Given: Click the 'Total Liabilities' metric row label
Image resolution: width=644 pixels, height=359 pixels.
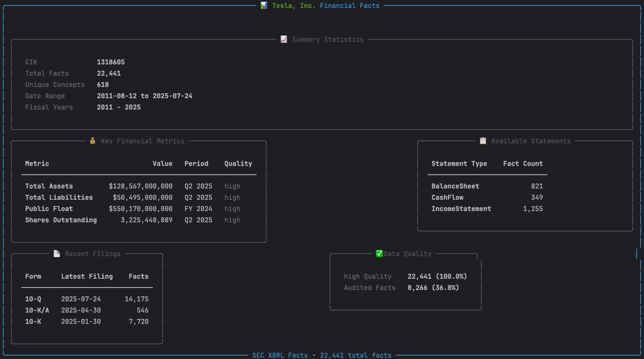Looking at the screenshot, I should pyautogui.click(x=59, y=197).
